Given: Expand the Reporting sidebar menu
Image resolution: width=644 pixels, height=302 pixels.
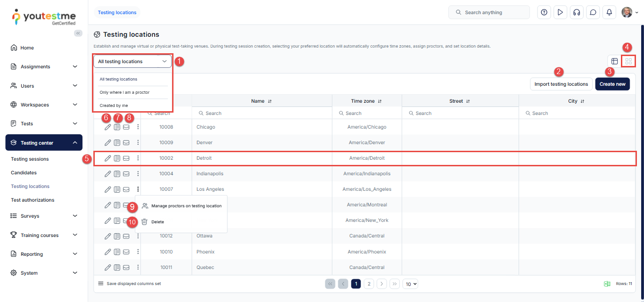Looking at the screenshot, I should pos(44,254).
